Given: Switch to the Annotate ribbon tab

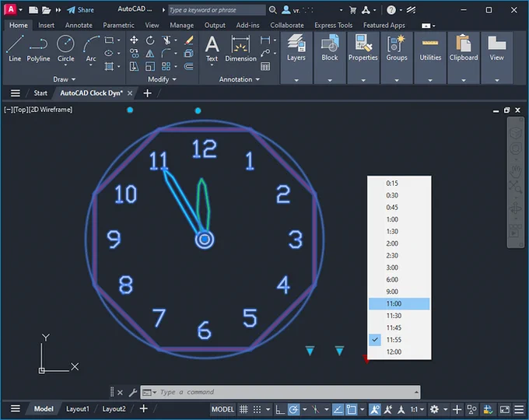Looking at the screenshot, I should 79,26.
